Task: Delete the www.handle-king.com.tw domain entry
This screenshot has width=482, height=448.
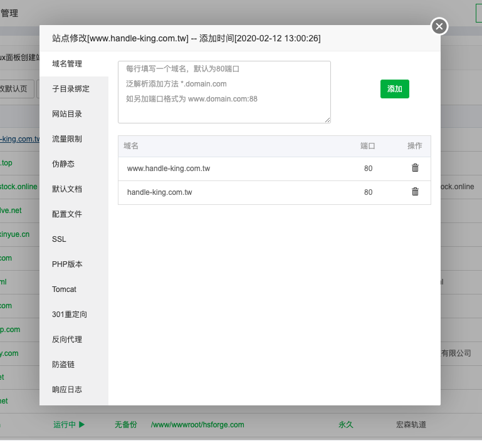Action: pos(415,168)
